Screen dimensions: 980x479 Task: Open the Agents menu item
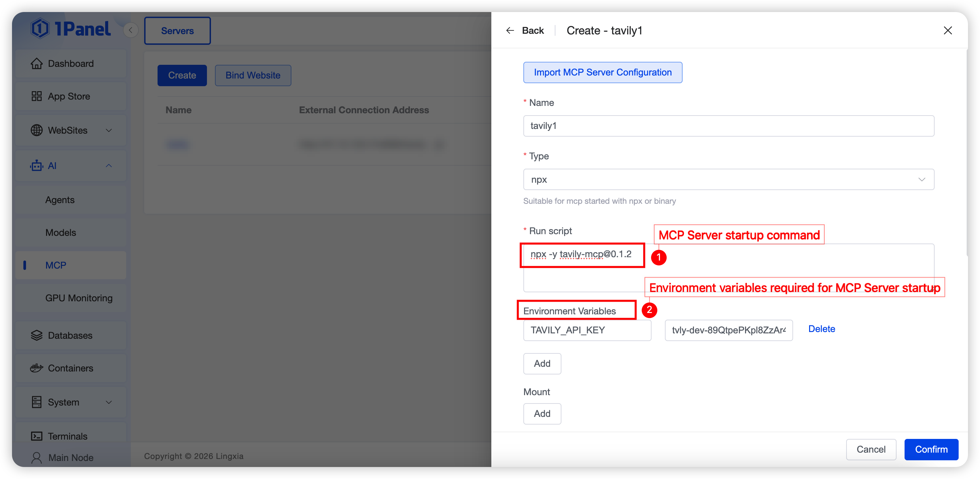pyautogui.click(x=60, y=200)
